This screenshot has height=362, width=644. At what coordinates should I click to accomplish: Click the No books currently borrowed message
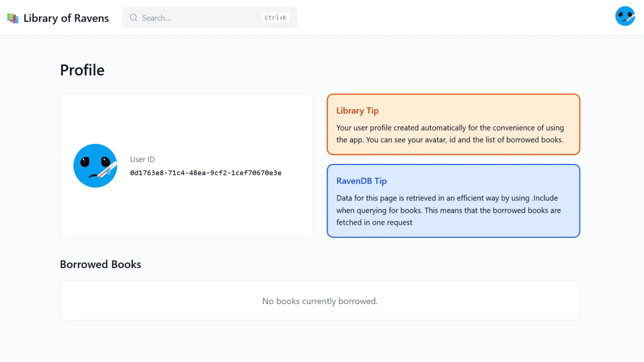coord(320,301)
